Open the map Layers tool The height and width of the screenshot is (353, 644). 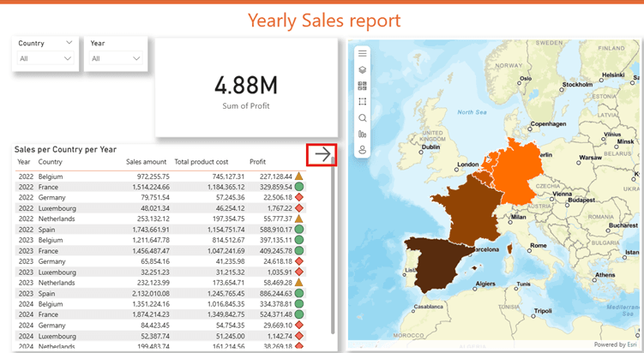[362, 69]
